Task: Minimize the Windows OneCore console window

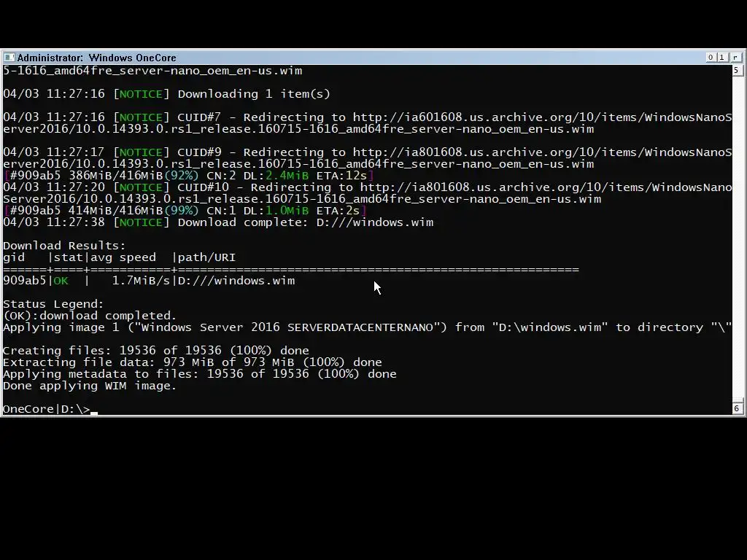Action: pyautogui.click(x=711, y=57)
